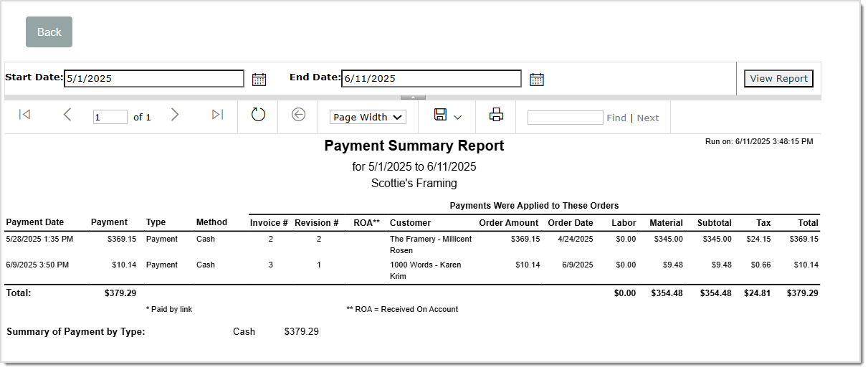Screen dimensions: 868x370
Task: Click customer 1000 Words - Karen Krim
Action: 426,270
